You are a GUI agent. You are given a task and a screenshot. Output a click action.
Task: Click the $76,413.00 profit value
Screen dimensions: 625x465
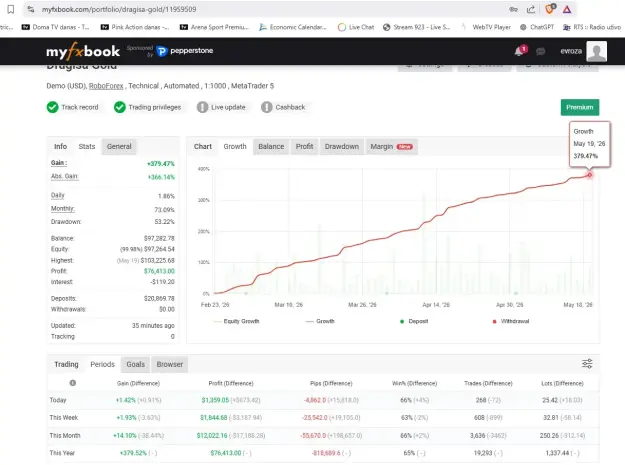pyautogui.click(x=159, y=271)
